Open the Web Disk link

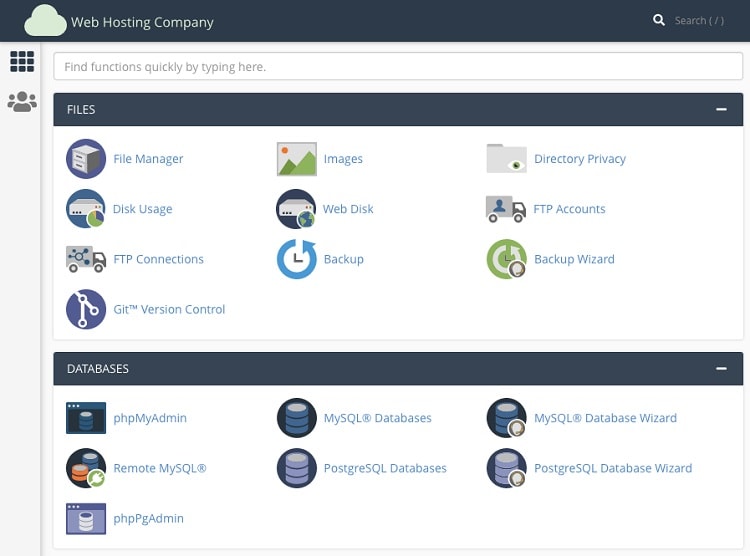point(348,209)
